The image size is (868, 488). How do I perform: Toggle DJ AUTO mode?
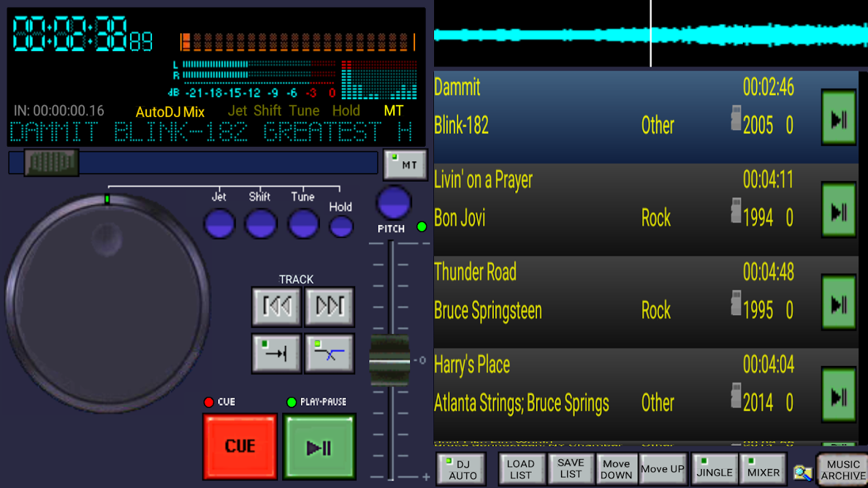pyautogui.click(x=461, y=469)
